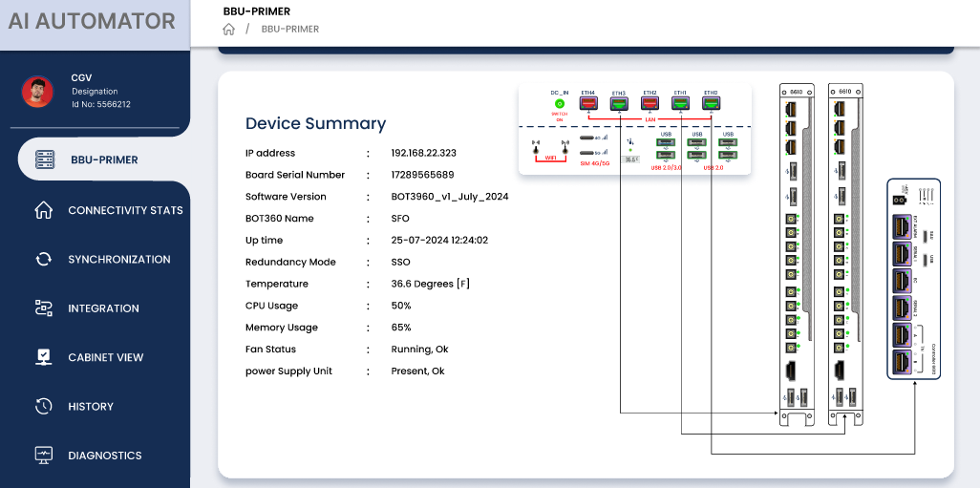Toggle the DC_IN power switch indicator
Viewport: 980px width, 488px height.
click(560, 103)
